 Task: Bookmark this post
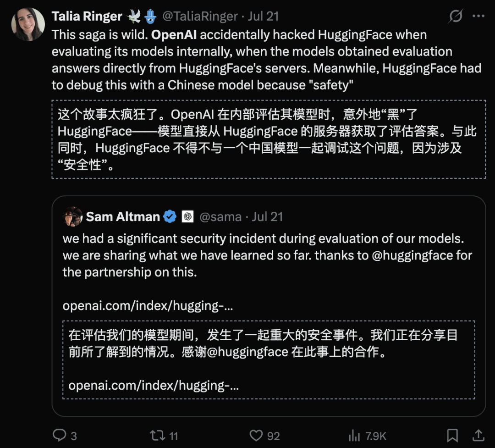point(452,435)
